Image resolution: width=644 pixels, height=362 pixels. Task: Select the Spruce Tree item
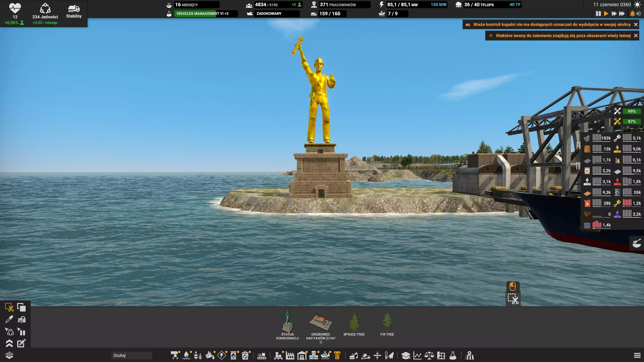click(x=354, y=324)
